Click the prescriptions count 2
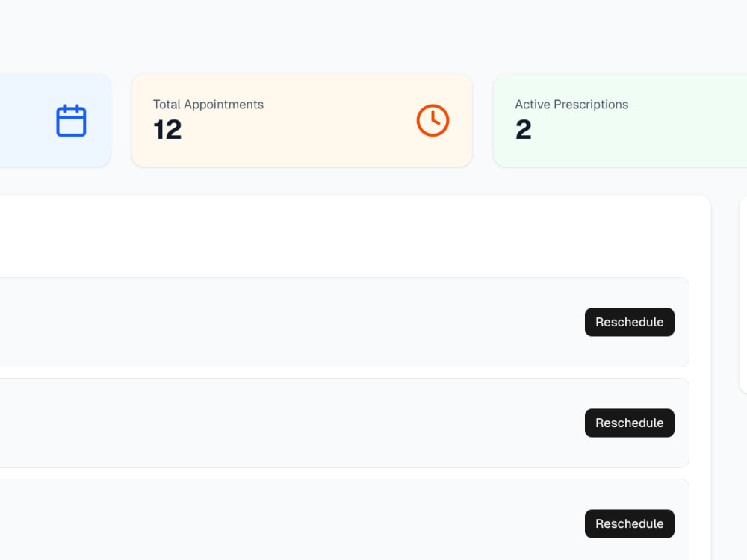The width and height of the screenshot is (747, 560). 523,129
